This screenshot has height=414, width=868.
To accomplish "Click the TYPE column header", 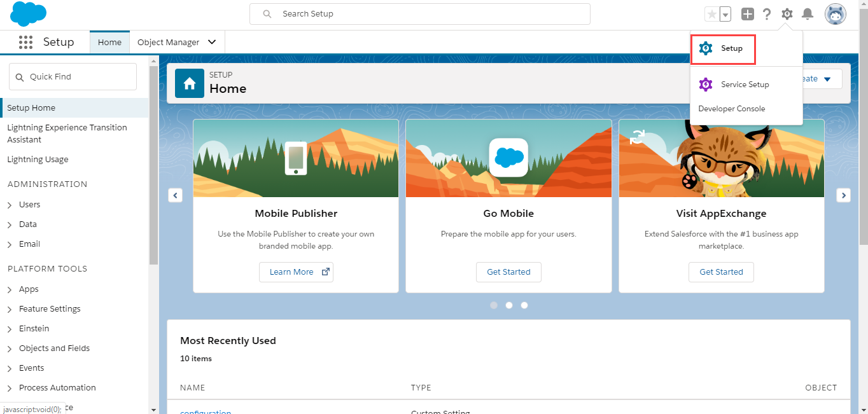I will [x=421, y=388].
